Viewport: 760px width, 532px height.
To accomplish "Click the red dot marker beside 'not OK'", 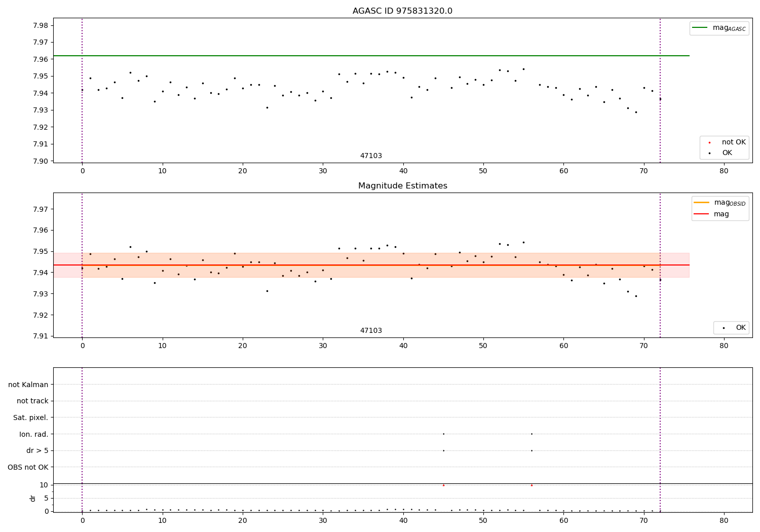I will (x=709, y=143).
